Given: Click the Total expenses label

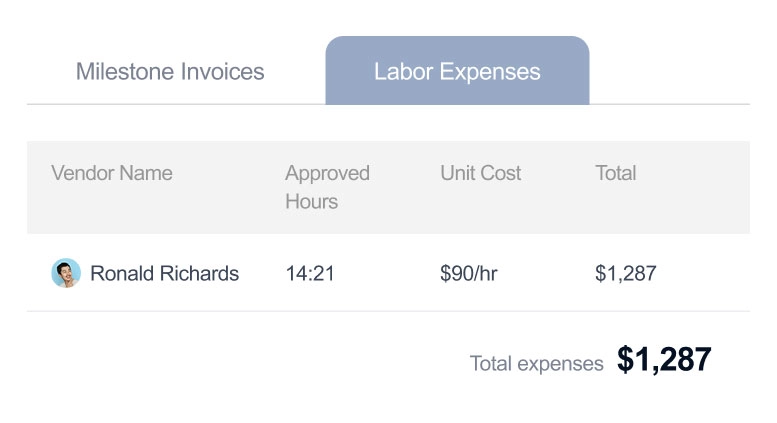Looking at the screenshot, I should tap(536, 363).
